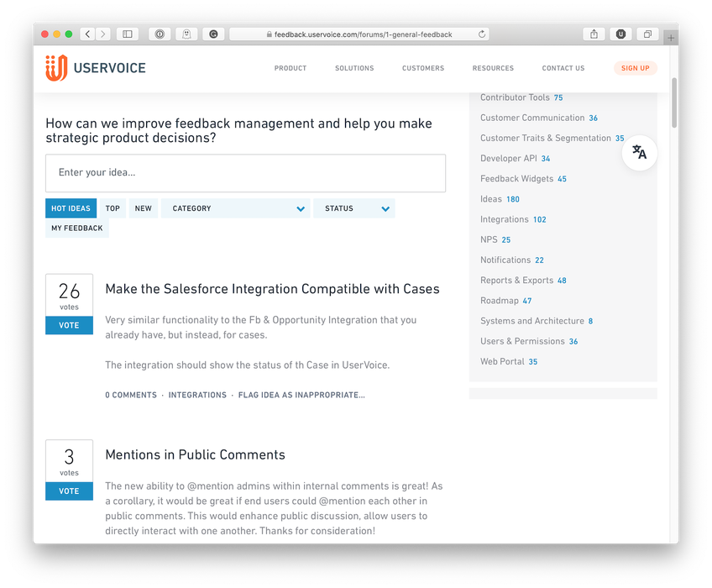Open Developer API category
The height and width of the screenshot is (588, 712).
click(x=515, y=158)
